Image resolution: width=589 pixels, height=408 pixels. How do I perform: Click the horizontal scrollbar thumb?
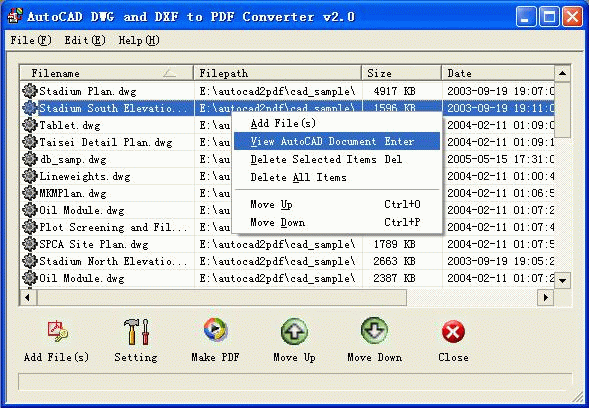point(221,298)
